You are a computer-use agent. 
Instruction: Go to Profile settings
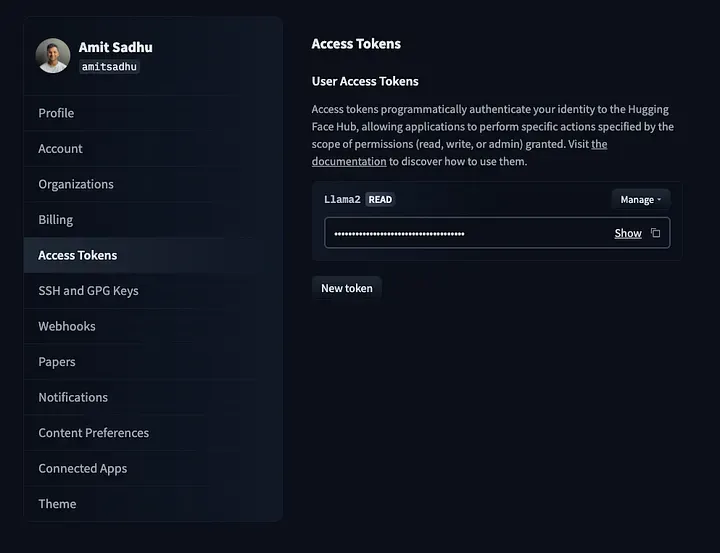56,113
